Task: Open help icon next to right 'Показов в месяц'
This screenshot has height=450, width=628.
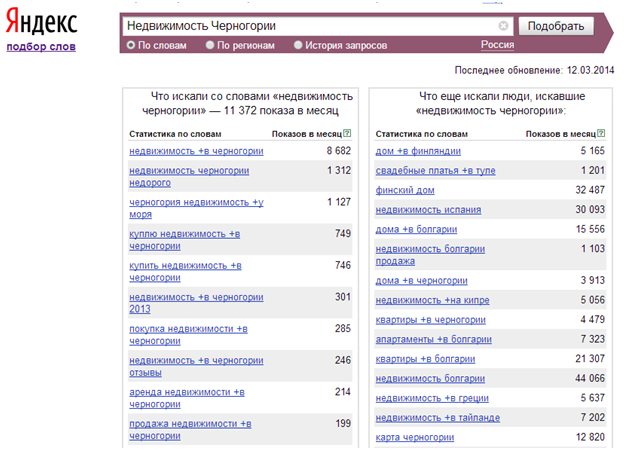Action: pos(601,133)
